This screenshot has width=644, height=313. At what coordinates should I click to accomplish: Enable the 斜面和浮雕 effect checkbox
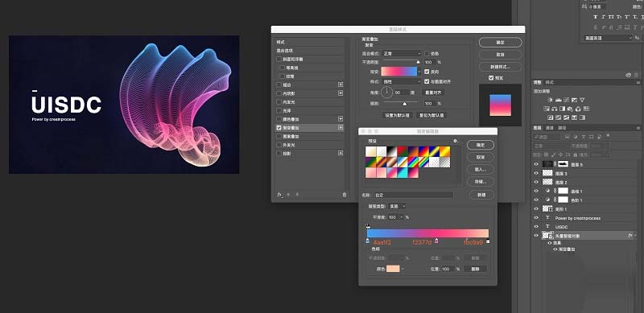coord(279,60)
